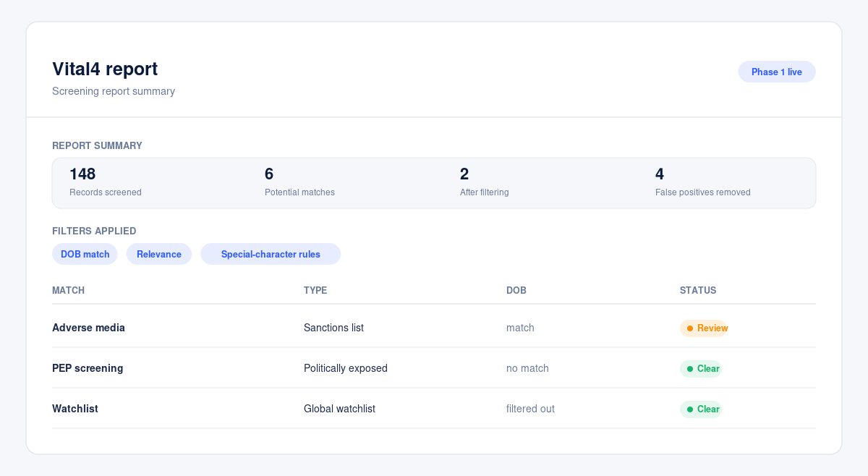Screen dimensions: 868x476
Task: Click the 148 records screened value
Action: coord(82,174)
